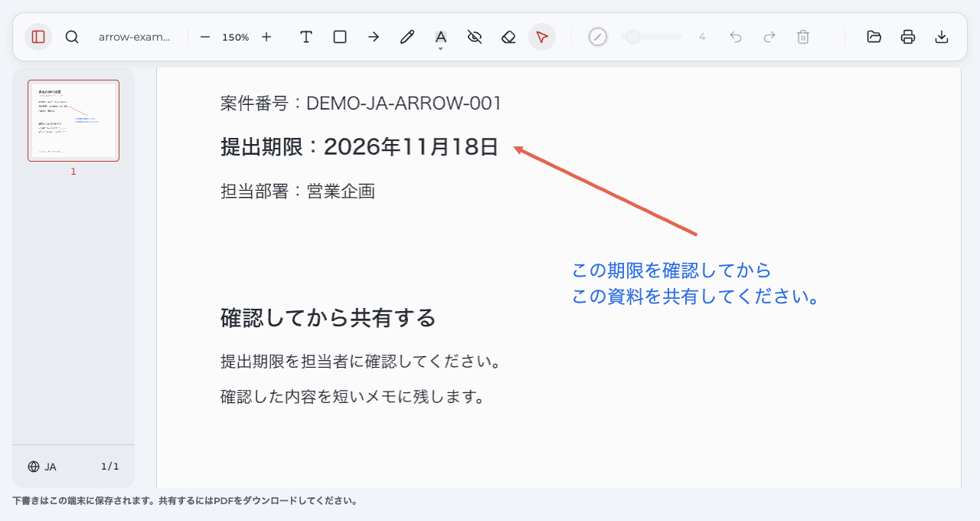Click heading '提出期限：2026年11月18日'
This screenshot has width=980, height=521.
360,146
